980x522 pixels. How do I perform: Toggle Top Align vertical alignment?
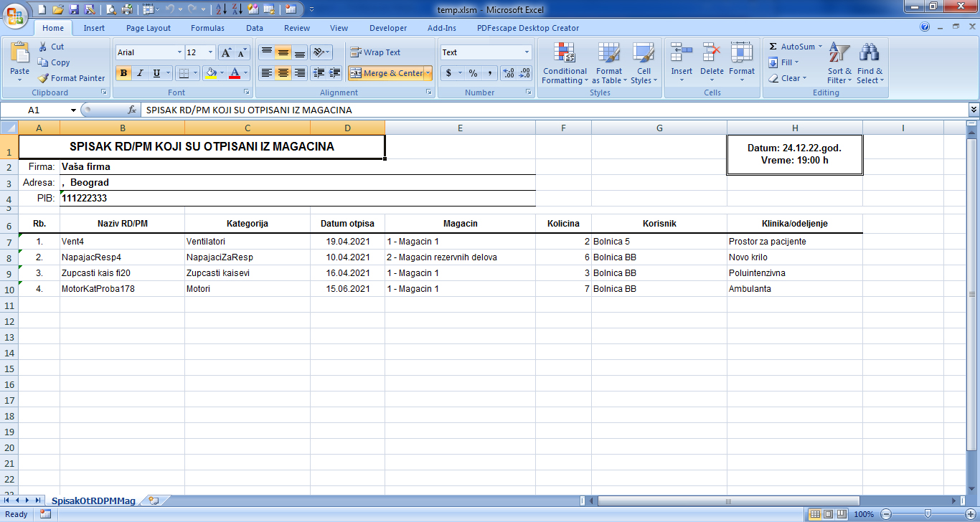(x=267, y=52)
